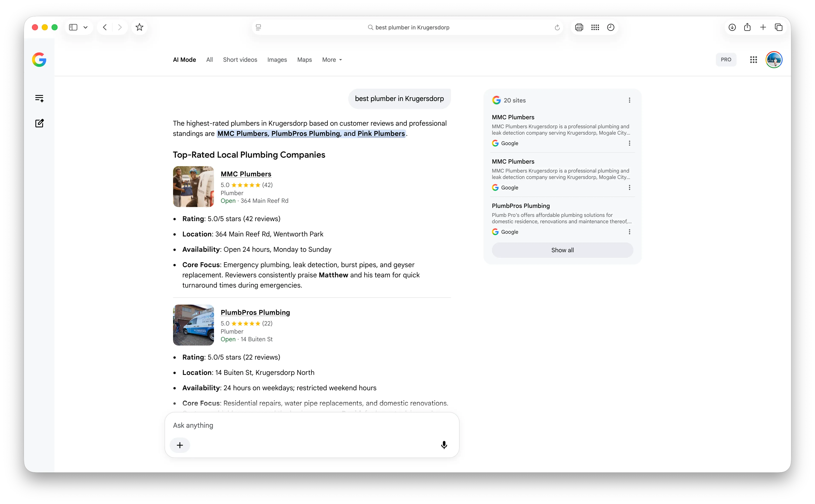
Task: Open the downloads icon
Action: pyautogui.click(x=732, y=27)
